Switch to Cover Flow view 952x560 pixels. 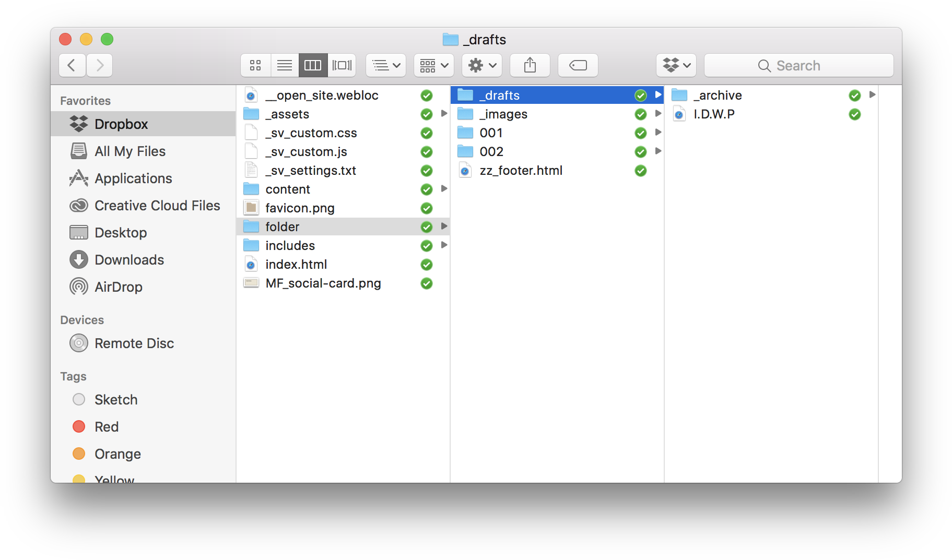(342, 65)
